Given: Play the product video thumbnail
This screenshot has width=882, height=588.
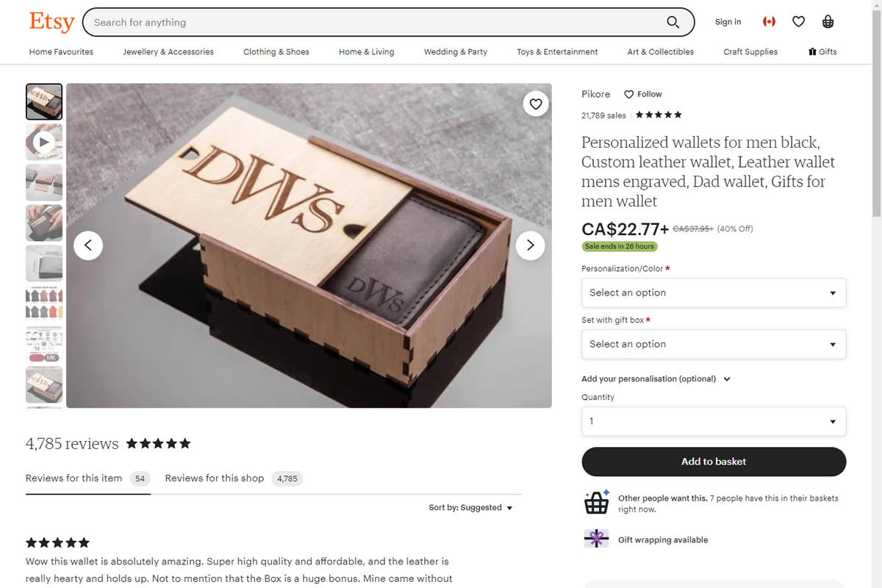Looking at the screenshot, I should tap(44, 142).
